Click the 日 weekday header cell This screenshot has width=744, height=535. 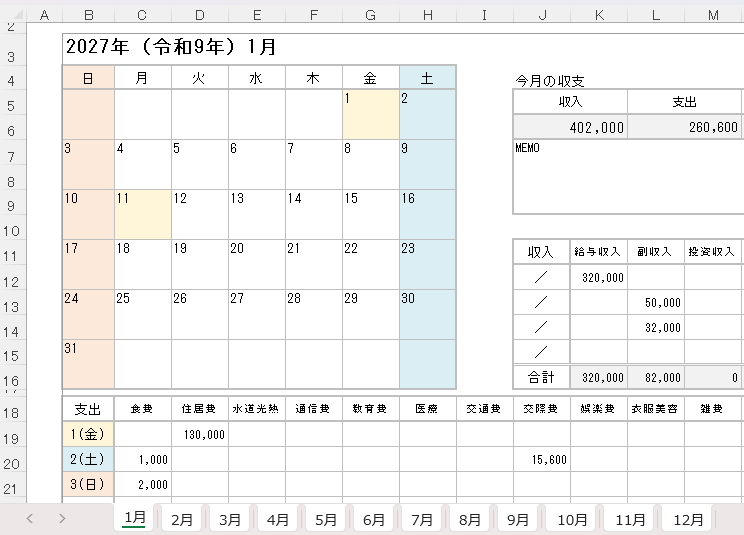click(x=88, y=77)
